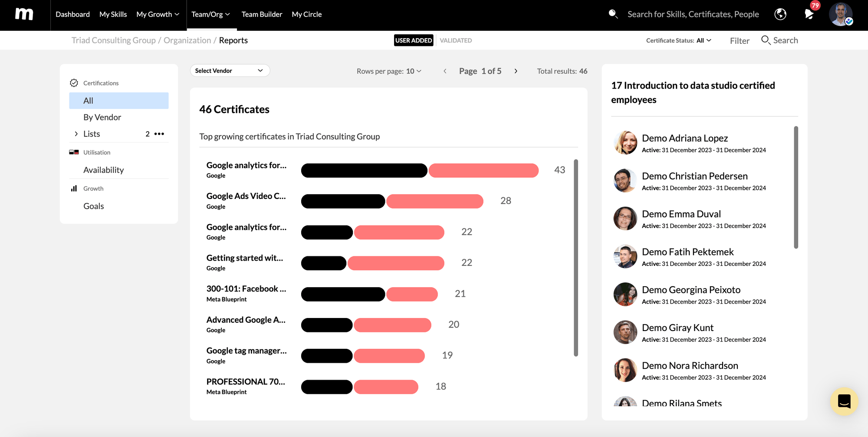Click the m logo in the top bar

pos(25,14)
